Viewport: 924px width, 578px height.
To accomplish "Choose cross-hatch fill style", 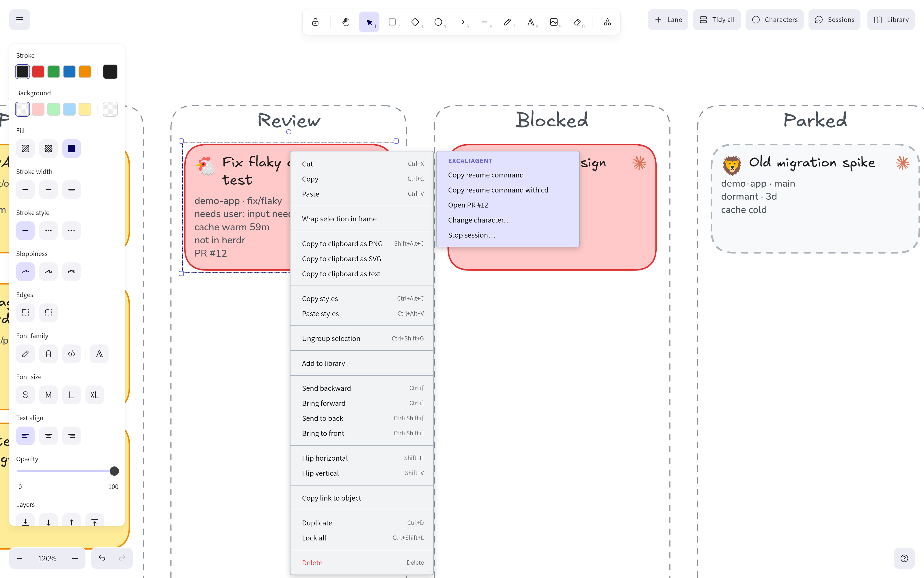I will click(49, 149).
